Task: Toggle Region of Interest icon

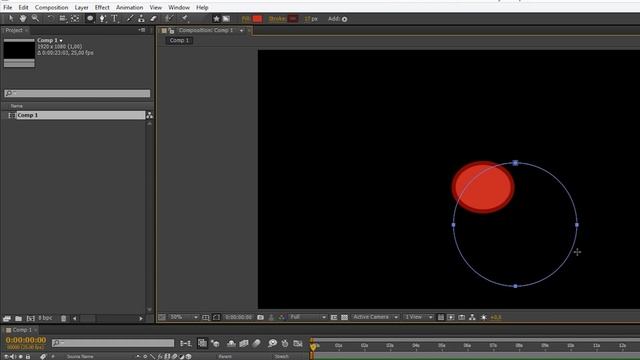Action: (334, 317)
